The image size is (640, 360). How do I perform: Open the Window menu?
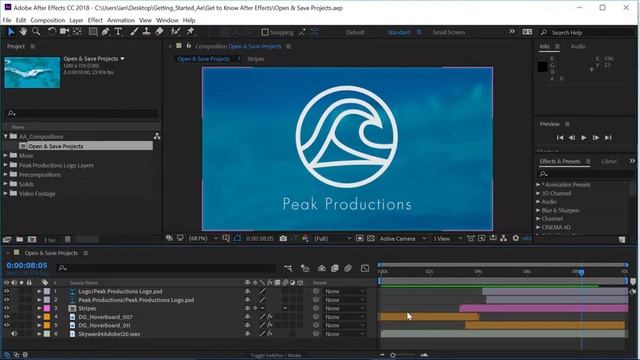coord(167,20)
